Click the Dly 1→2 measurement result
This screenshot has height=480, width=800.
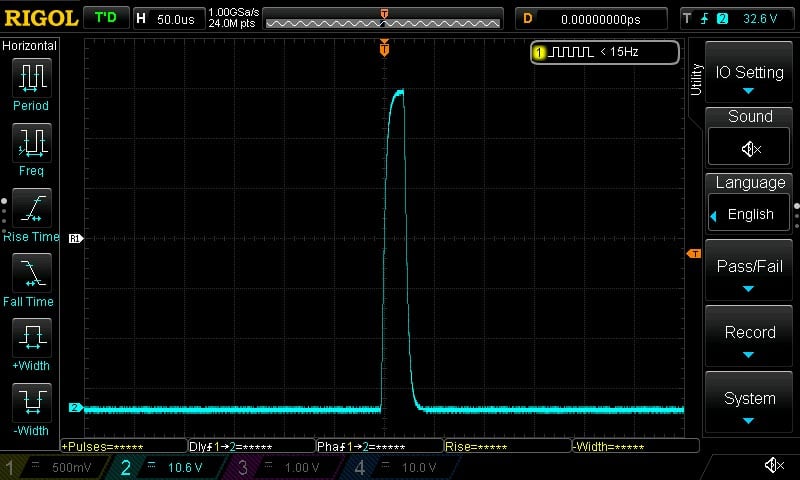point(252,446)
